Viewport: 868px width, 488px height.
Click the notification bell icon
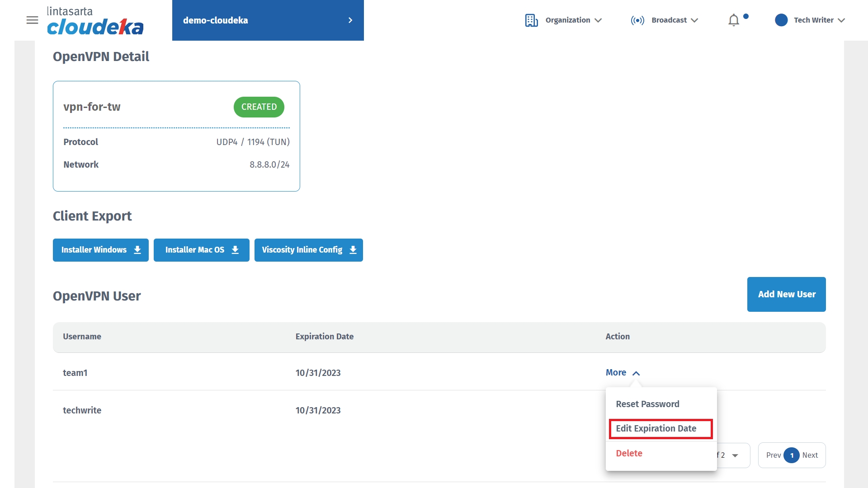(x=734, y=20)
